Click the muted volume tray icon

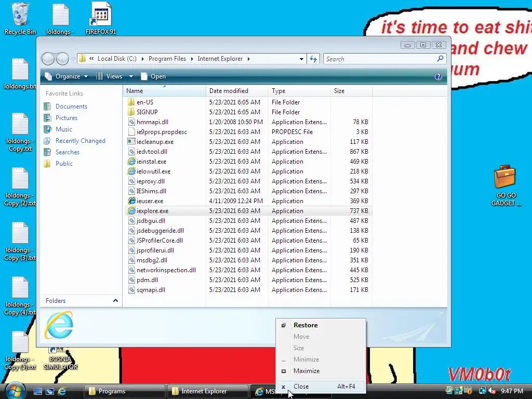(x=493, y=391)
